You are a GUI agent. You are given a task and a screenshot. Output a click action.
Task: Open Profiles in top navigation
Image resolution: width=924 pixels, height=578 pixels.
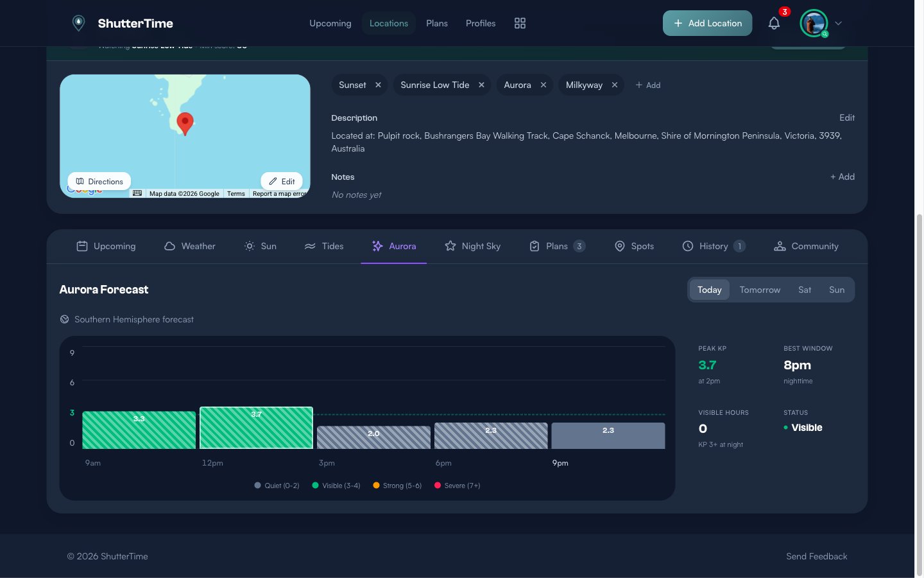pyautogui.click(x=481, y=23)
